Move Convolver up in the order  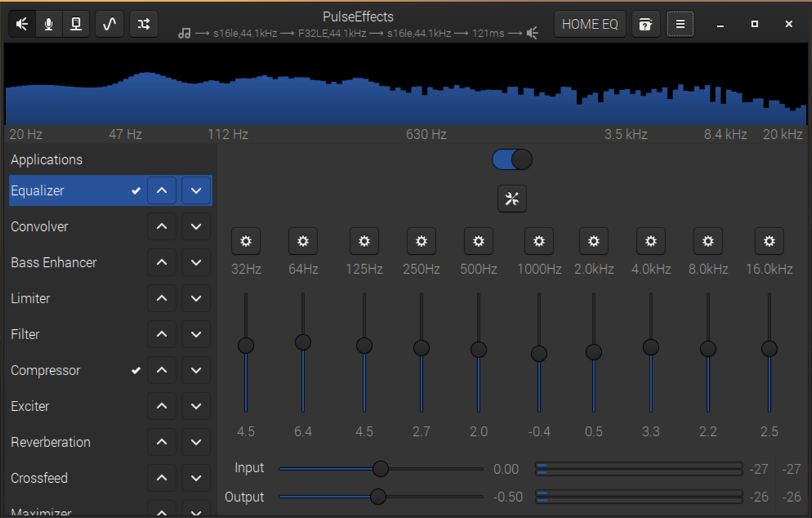(162, 226)
